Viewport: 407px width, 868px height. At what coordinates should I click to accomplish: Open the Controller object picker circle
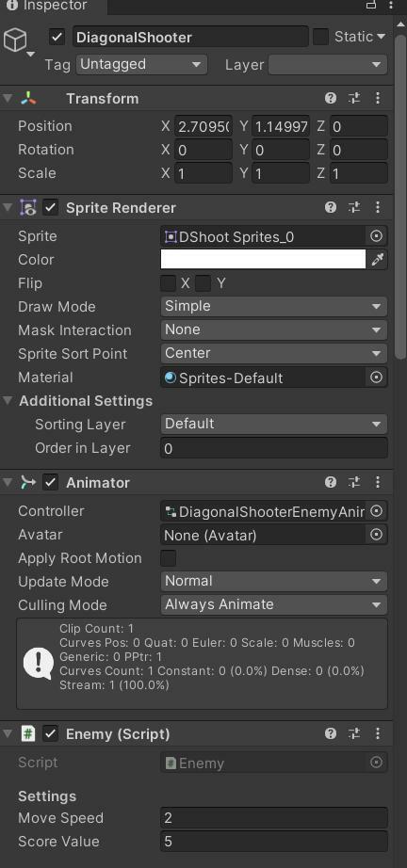pyautogui.click(x=376, y=511)
